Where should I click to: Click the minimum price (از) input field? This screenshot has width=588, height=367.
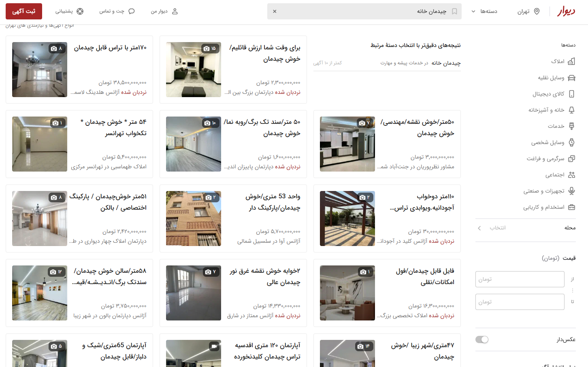520,279
